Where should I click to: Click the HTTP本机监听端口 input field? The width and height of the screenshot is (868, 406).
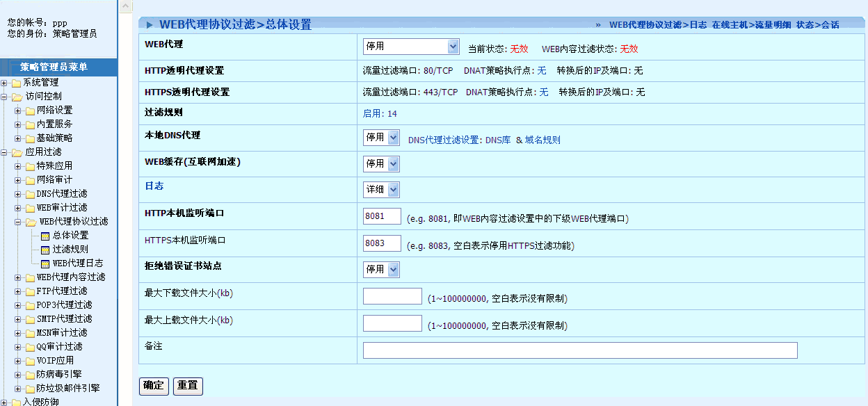382,216
